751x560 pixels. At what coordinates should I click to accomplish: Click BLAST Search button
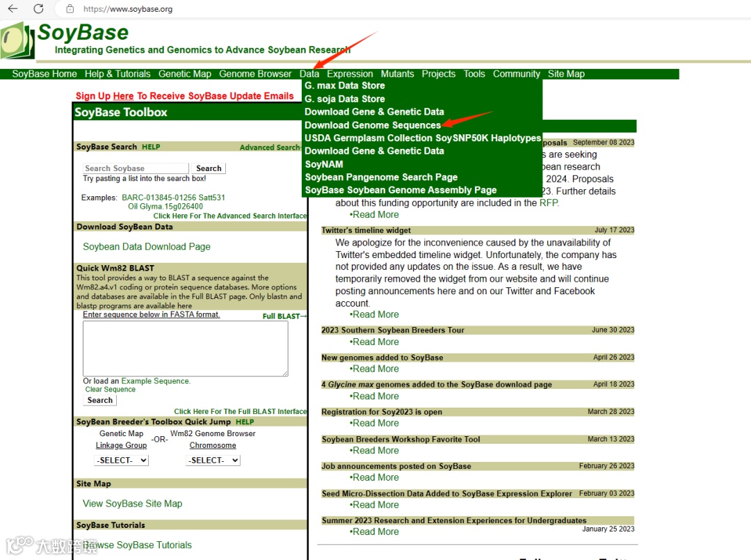[99, 400]
